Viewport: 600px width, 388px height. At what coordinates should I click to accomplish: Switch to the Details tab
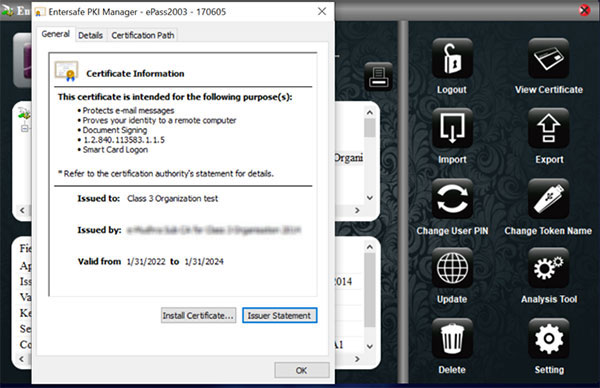(x=90, y=35)
